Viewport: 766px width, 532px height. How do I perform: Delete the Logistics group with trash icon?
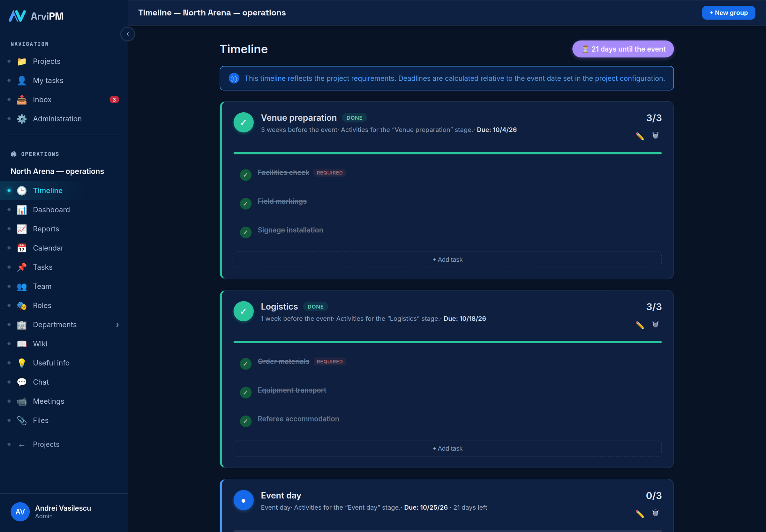click(x=655, y=324)
